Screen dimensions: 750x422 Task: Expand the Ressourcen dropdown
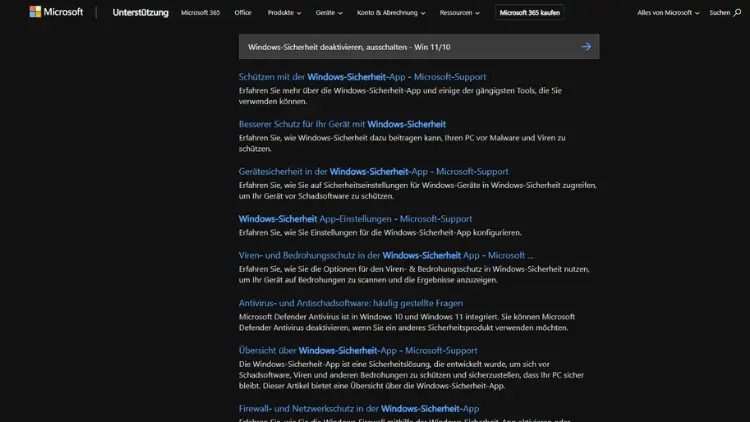(459, 13)
